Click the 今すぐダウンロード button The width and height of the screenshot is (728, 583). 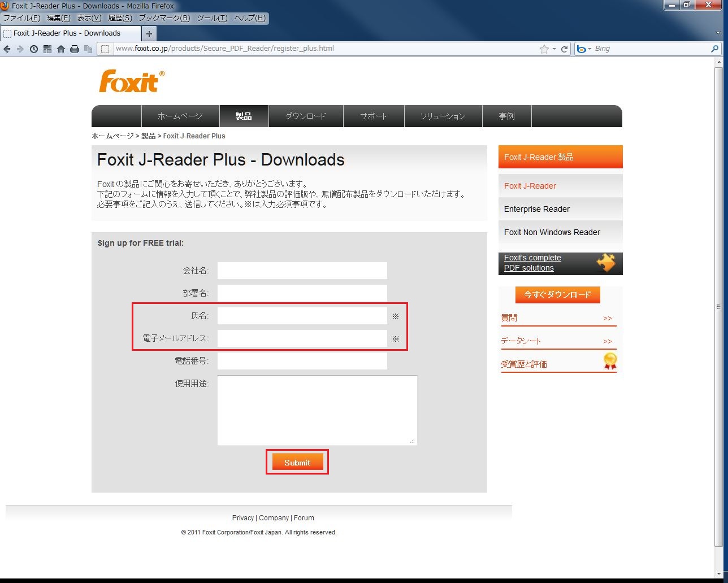(558, 294)
